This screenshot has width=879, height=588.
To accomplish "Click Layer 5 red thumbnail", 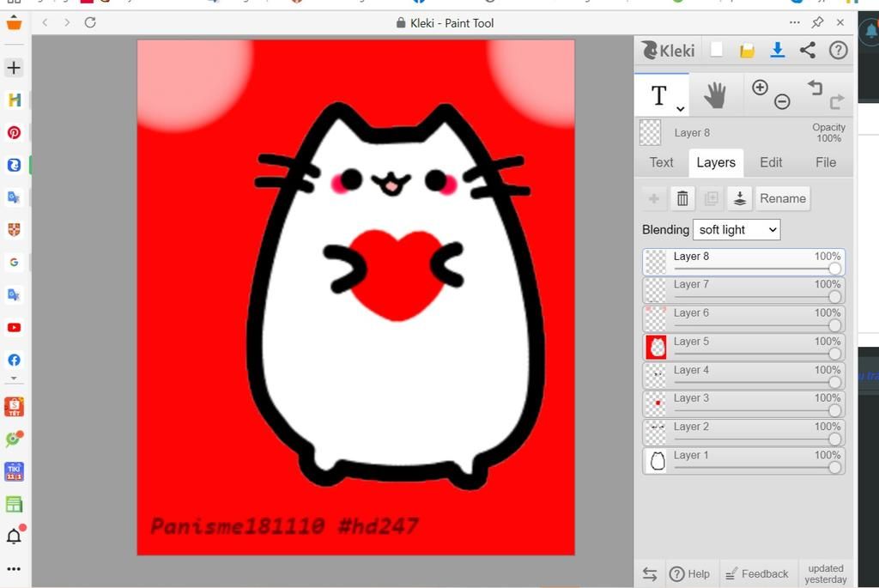I will coord(656,347).
